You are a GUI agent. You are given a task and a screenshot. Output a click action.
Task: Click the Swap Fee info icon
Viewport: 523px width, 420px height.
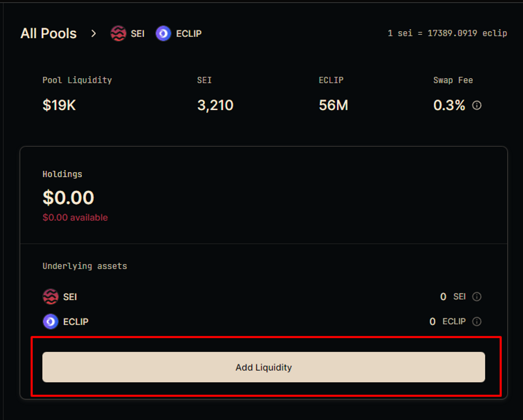[x=477, y=105]
